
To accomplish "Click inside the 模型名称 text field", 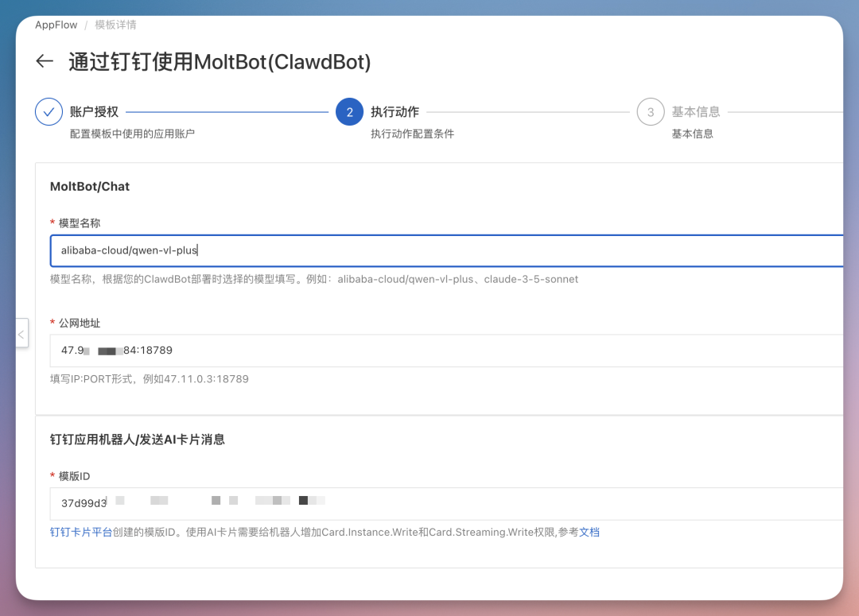I will click(318, 250).
